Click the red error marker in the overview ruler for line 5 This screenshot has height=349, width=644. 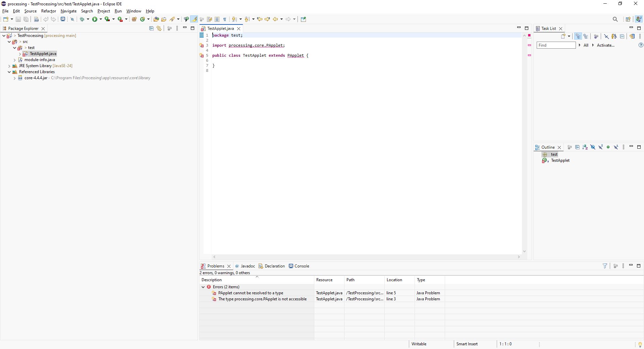pyautogui.click(x=529, y=55)
